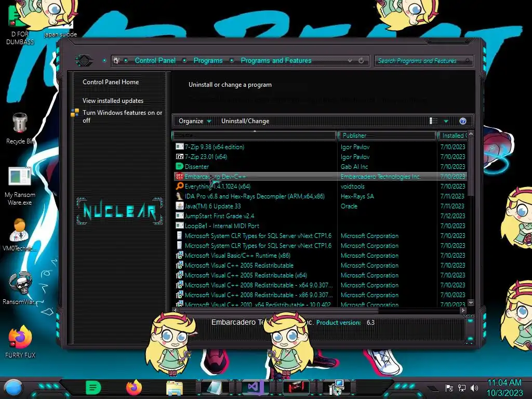Click the horizontal scrollbar right arrow
The width and height of the screenshot is (532, 399).
point(463,310)
